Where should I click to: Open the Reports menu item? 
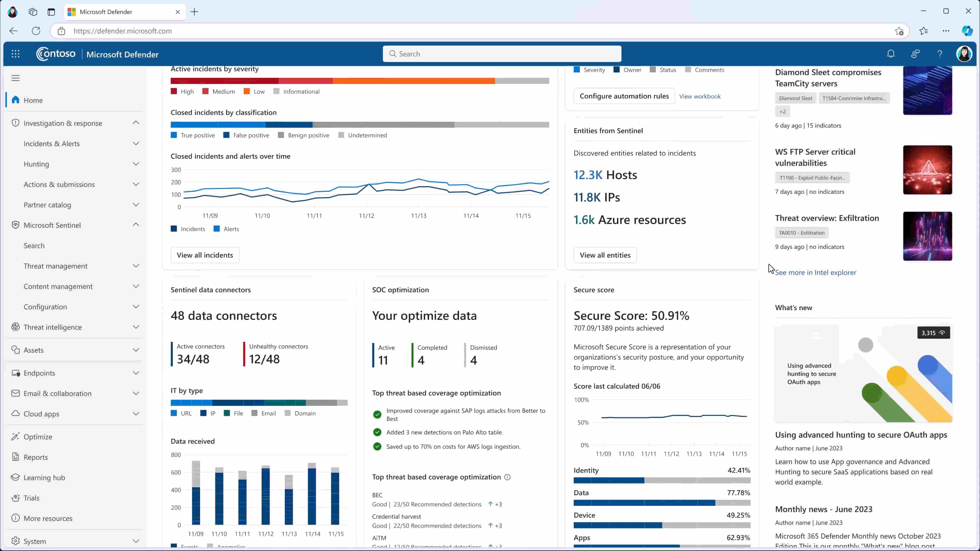[35, 457]
